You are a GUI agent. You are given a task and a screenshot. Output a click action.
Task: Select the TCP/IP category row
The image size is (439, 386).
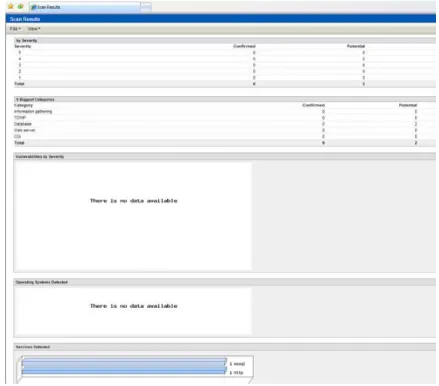(x=225, y=118)
